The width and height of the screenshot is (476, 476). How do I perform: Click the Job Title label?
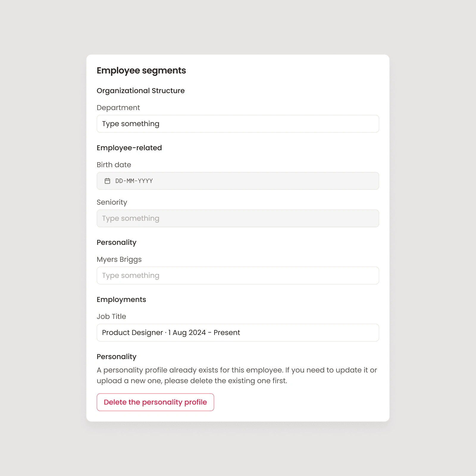pos(111,317)
